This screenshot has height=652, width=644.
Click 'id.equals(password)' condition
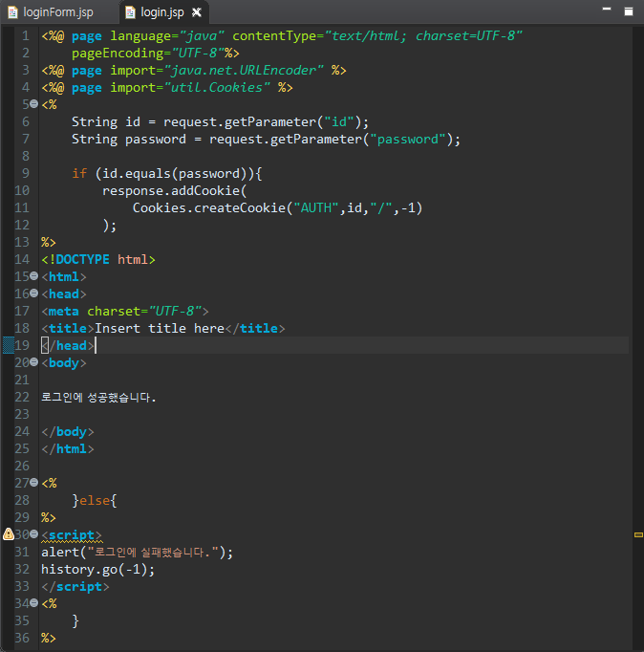pyautogui.click(x=171, y=173)
